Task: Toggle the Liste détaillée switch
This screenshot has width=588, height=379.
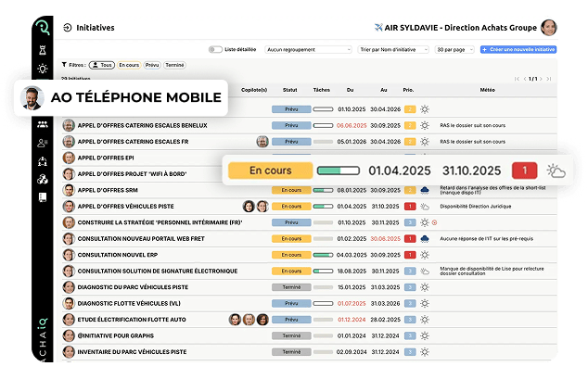Action: 217,49
